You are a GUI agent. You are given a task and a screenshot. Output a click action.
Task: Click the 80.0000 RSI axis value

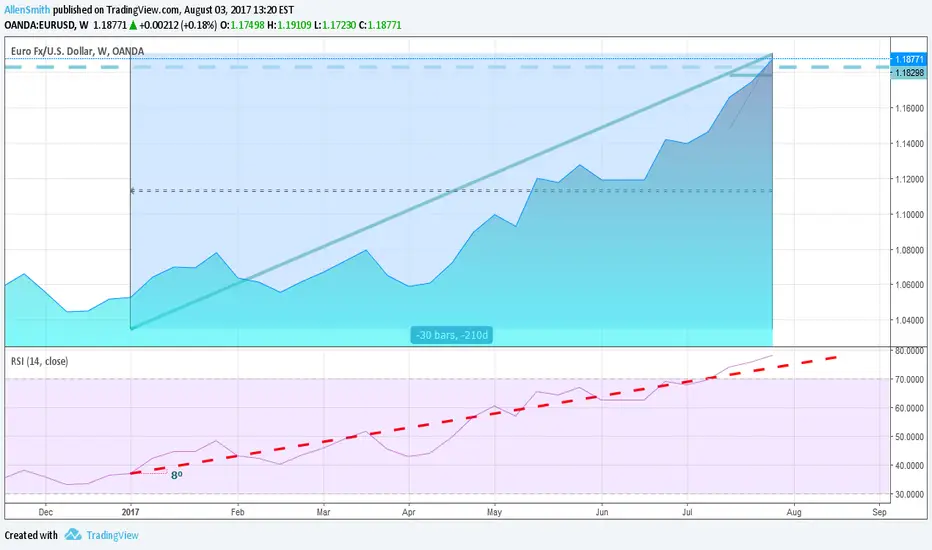[x=909, y=351]
